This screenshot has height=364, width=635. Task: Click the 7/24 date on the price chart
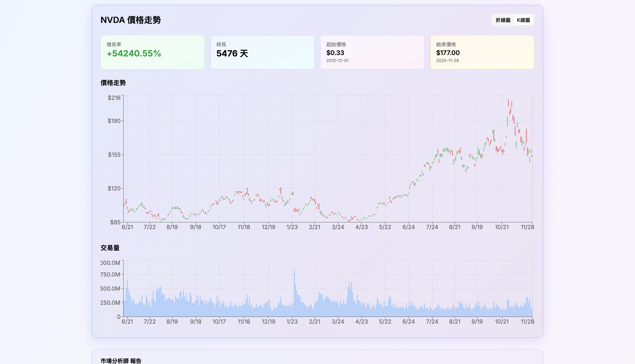click(x=432, y=227)
